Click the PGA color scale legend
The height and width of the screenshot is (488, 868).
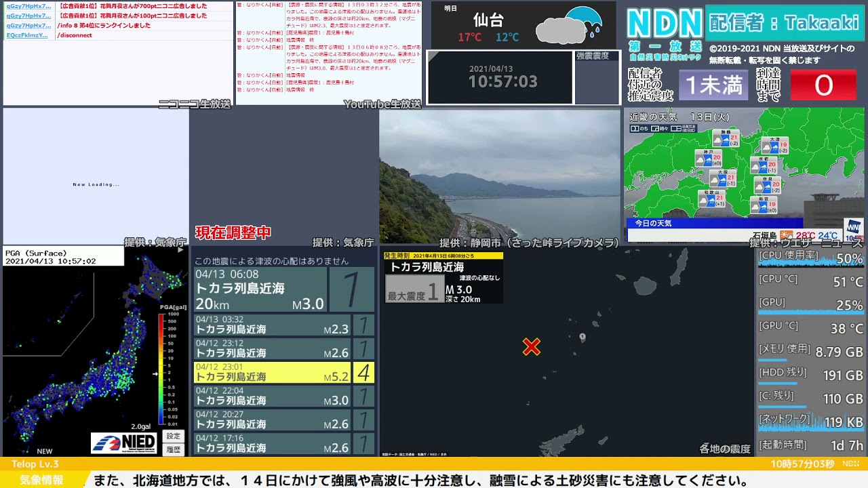pos(161,367)
